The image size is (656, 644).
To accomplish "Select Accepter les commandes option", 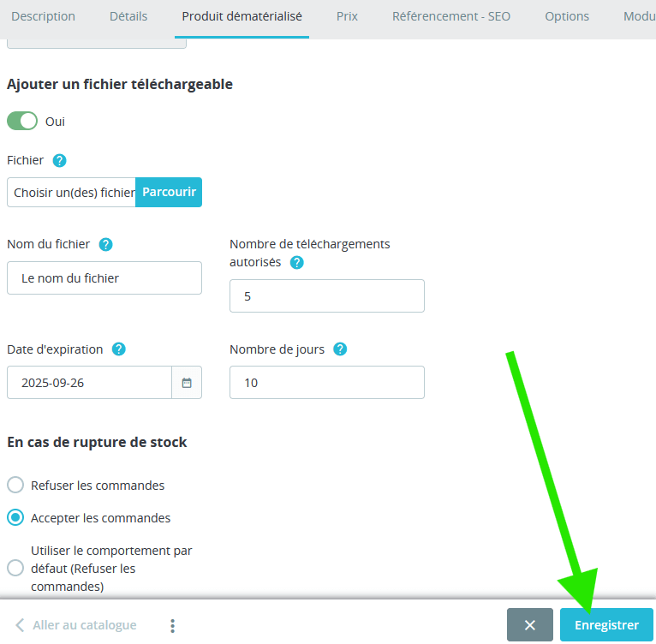I will [x=15, y=518].
